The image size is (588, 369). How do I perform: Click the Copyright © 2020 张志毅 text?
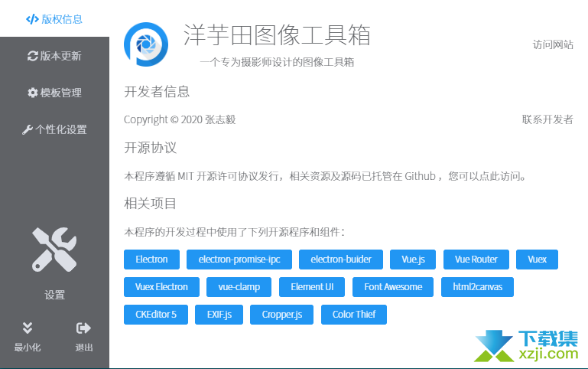[180, 119]
